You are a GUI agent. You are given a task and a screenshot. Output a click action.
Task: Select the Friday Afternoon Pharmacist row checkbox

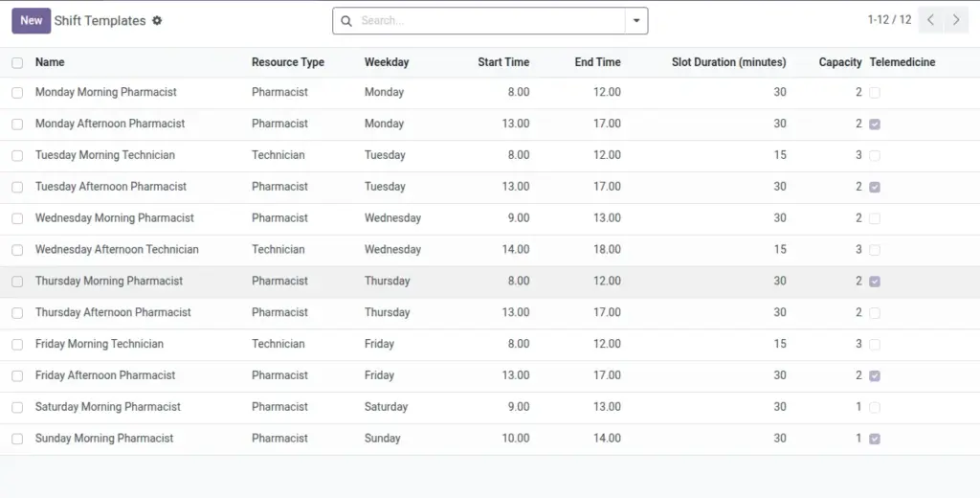pyautogui.click(x=17, y=376)
